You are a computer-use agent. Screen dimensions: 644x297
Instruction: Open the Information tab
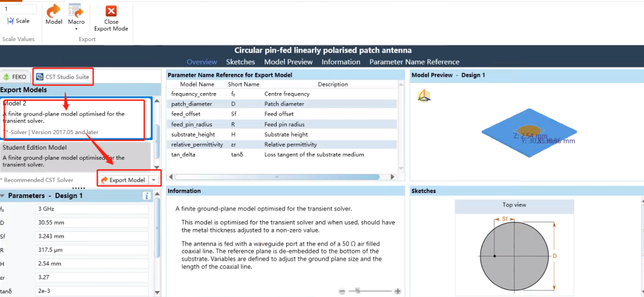tap(341, 62)
